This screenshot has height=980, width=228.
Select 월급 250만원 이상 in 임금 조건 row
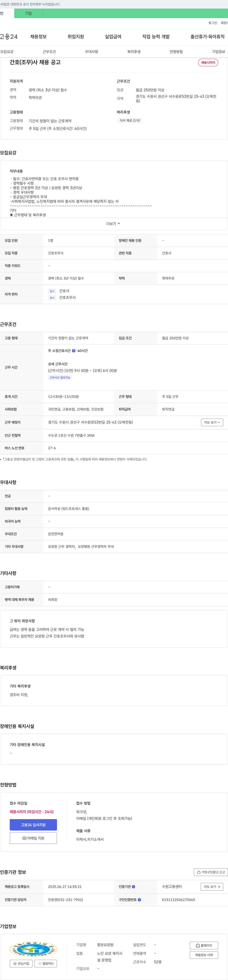175,338
